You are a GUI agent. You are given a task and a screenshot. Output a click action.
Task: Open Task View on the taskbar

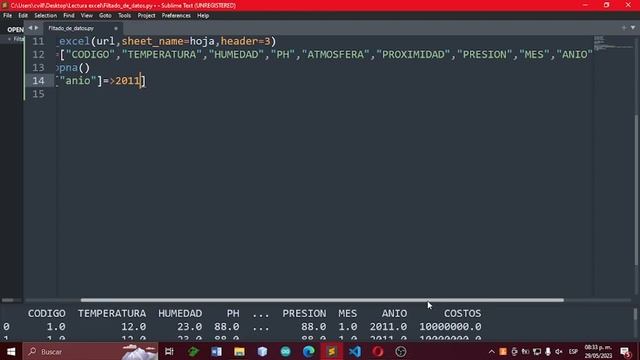(x=169, y=351)
